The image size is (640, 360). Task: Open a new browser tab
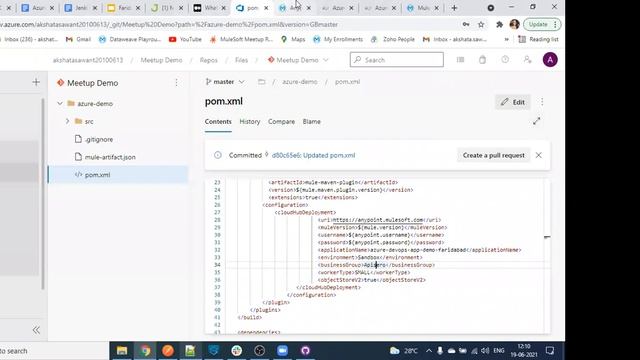click(454, 8)
